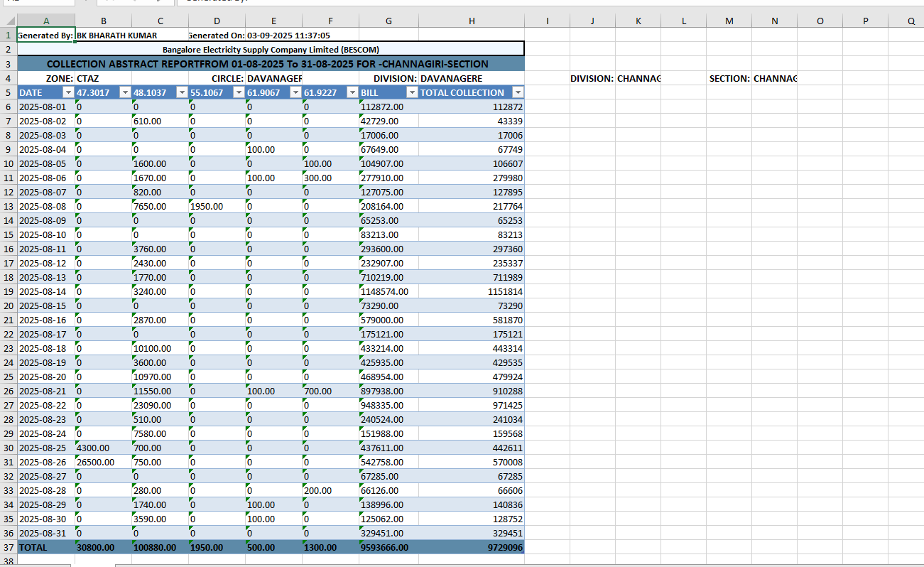Viewport: 924px width, 567px height.
Task: Click the BK BHARATH KUMAR cell
Action: [117, 36]
